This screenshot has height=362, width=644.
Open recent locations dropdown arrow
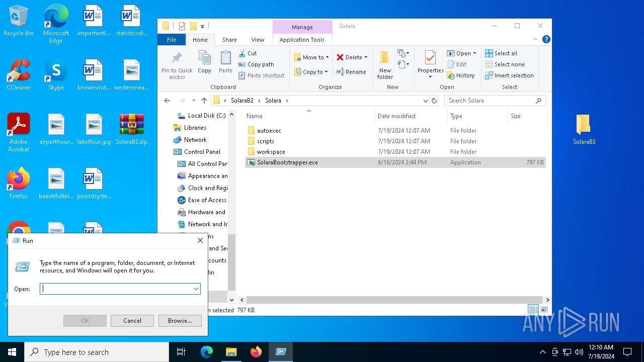pos(194,101)
